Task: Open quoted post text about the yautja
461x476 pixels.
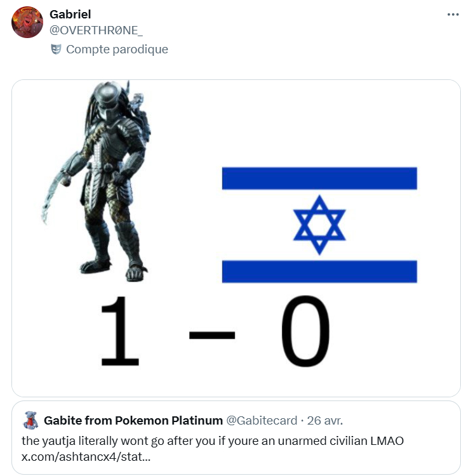Action: [213, 441]
